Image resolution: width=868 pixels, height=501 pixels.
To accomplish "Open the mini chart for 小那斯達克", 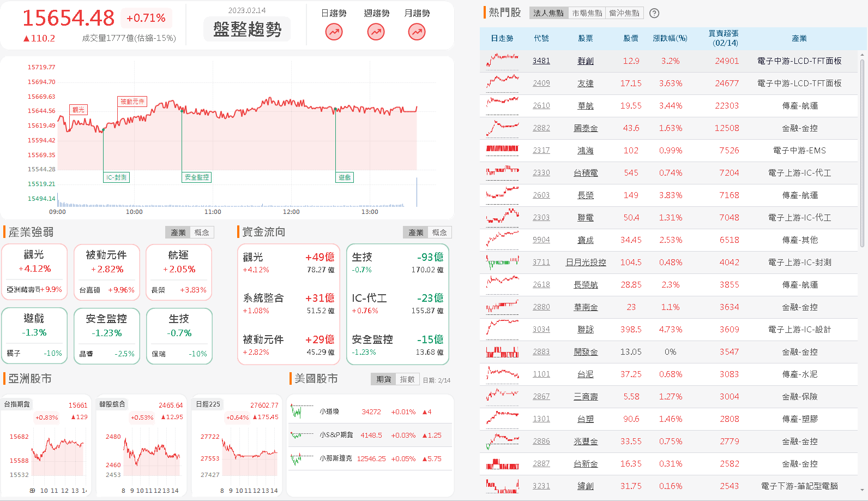I will pos(302,458).
